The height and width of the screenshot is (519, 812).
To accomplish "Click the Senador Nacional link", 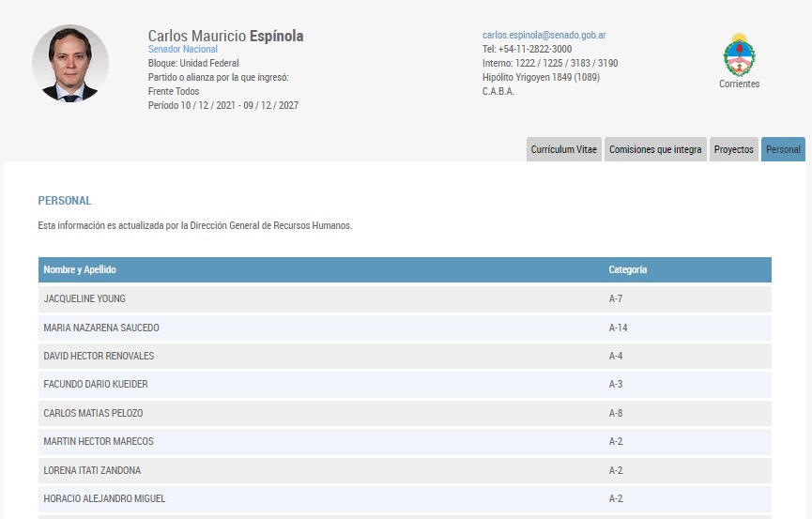I will [x=183, y=49].
